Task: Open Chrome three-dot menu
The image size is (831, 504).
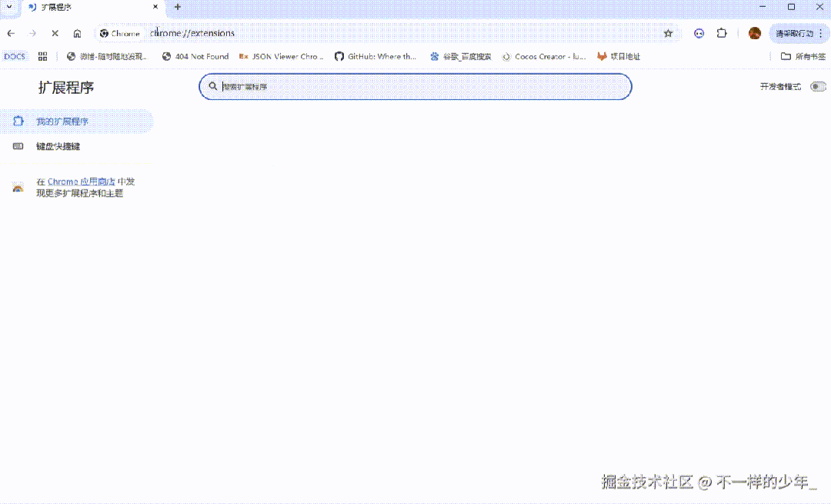Action: 821,33
